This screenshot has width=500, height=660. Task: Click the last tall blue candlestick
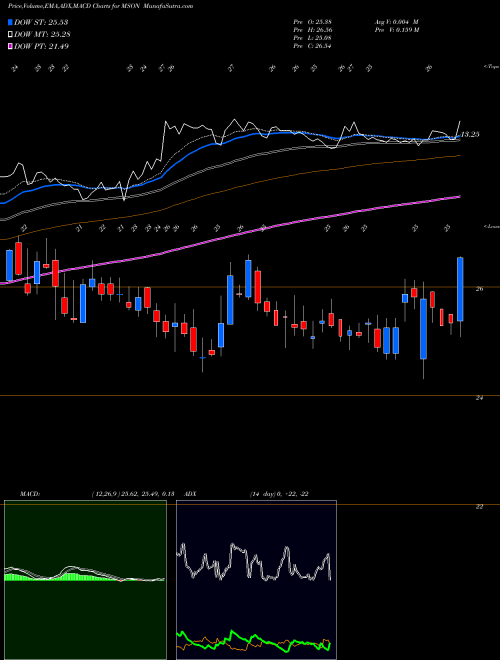coord(460,289)
